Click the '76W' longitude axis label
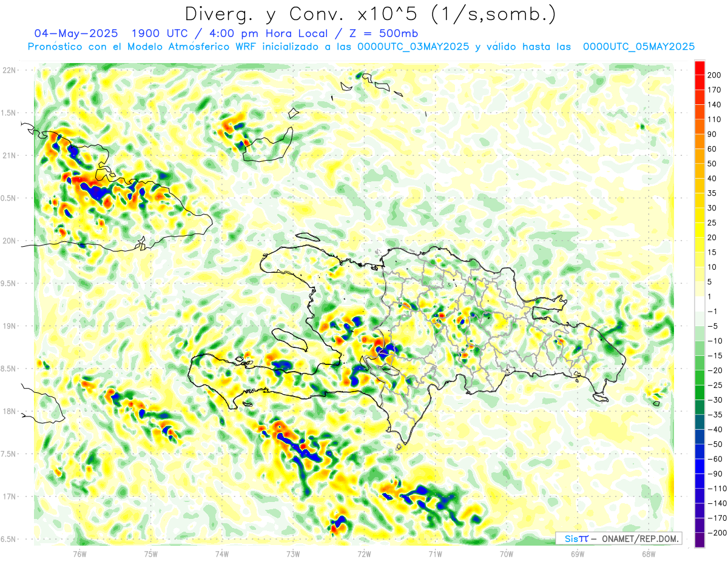Viewport: 728px width, 562px height. (79, 553)
